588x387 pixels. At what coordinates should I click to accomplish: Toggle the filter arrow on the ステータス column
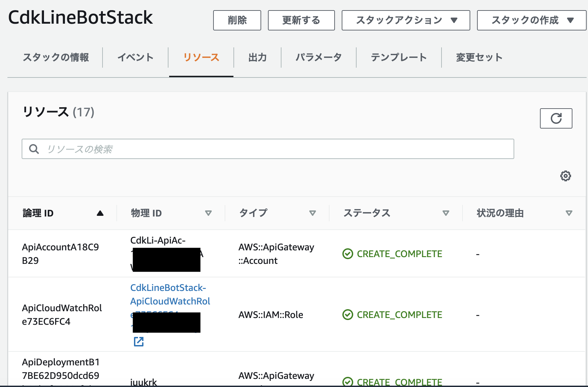pyautogui.click(x=446, y=213)
